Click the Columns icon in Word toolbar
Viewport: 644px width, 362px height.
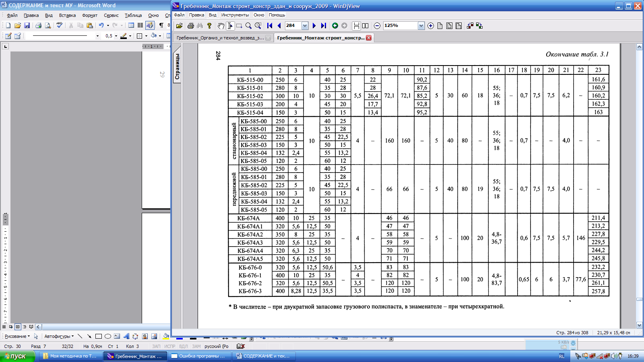tap(140, 25)
